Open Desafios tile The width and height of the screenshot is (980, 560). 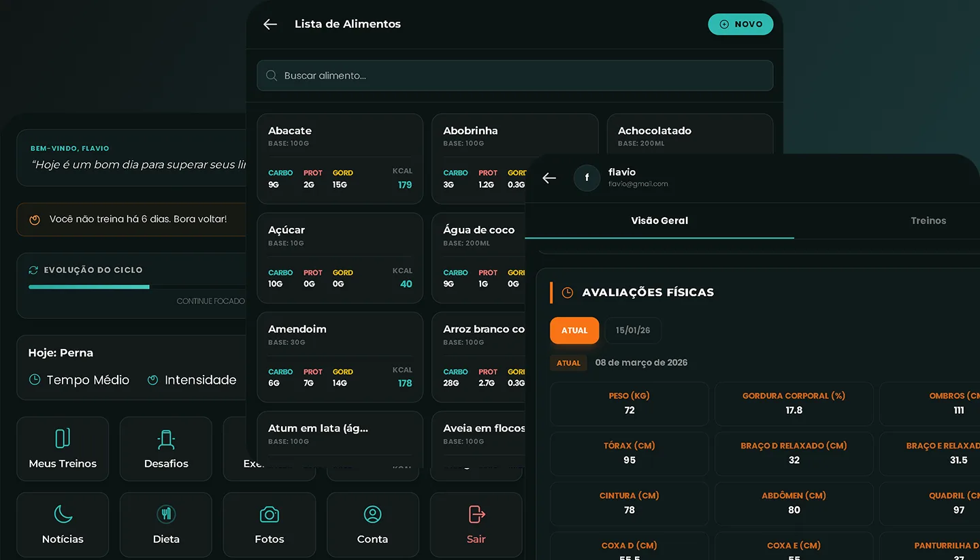(x=166, y=449)
